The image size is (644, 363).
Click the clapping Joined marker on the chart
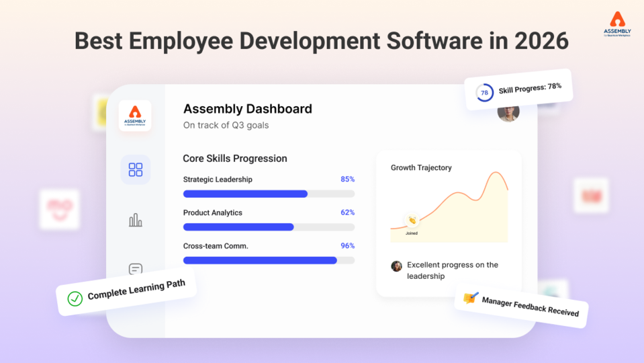[x=412, y=220]
